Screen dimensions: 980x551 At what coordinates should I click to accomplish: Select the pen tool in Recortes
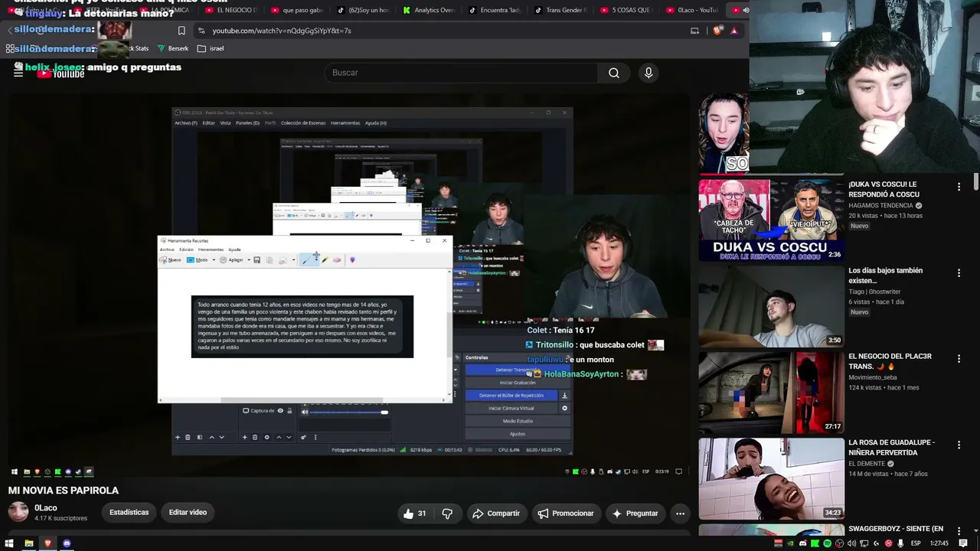(305, 260)
